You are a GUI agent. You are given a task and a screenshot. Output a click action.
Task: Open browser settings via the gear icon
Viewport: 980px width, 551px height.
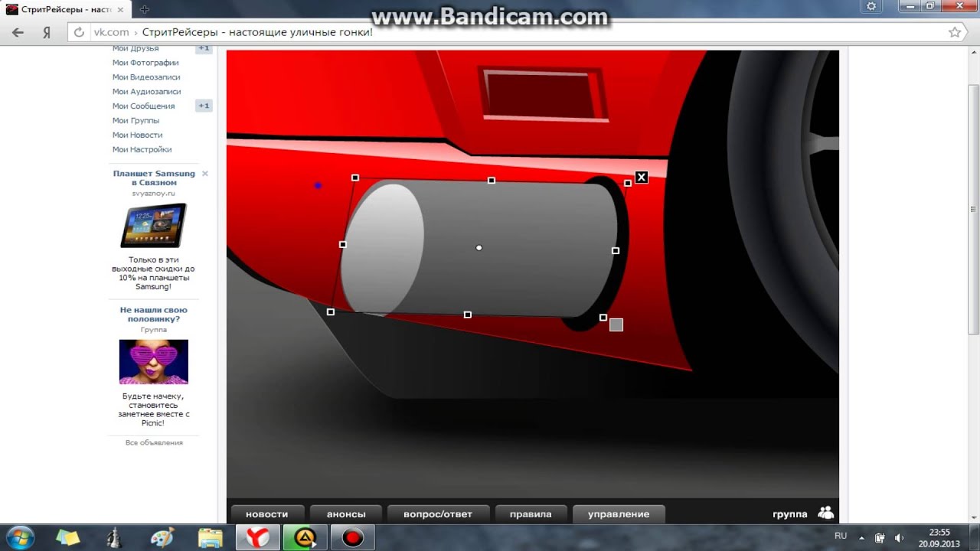coord(871,6)
